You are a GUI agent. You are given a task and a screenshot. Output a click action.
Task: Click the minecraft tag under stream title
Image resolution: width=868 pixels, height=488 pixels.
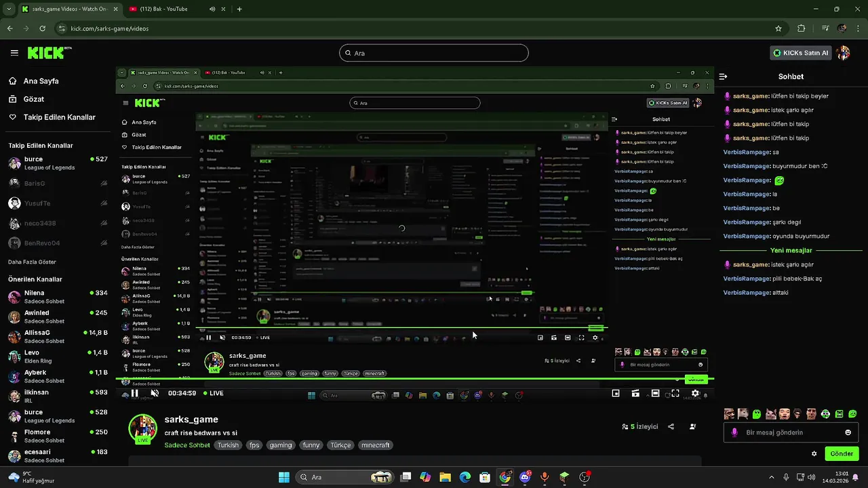375,445
